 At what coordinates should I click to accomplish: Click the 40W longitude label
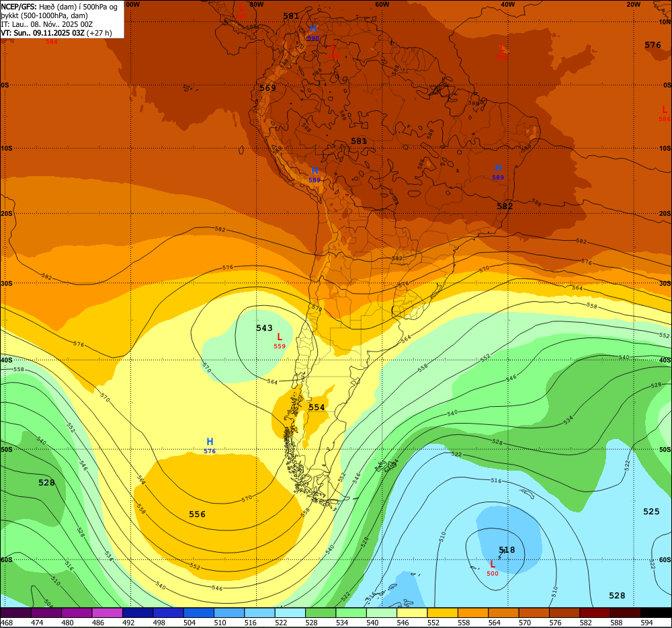coord(507,4)
